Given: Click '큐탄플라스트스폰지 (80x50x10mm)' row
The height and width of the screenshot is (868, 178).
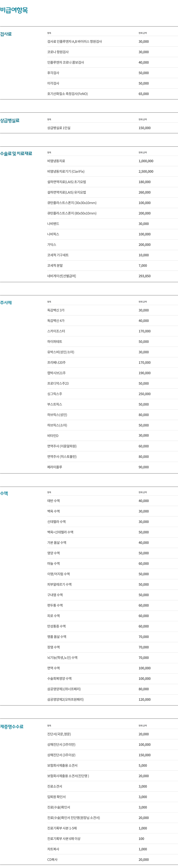Looking at the screenshot, I should 72,213.
